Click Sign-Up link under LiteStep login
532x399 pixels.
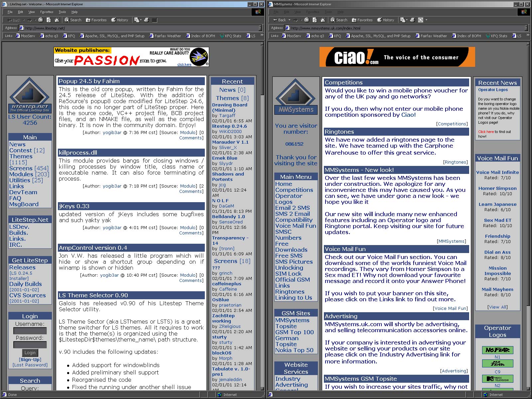tap(30, 359)
